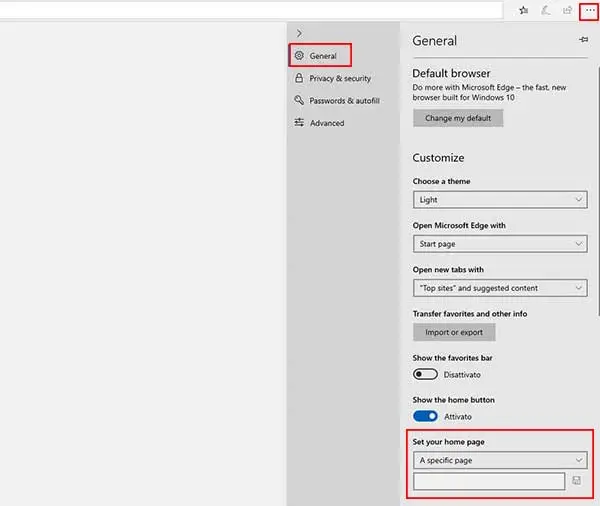Screen dimensions: 600x506
Task: Open the Open new tabs with dropdown
Action: tap(500, 288)
